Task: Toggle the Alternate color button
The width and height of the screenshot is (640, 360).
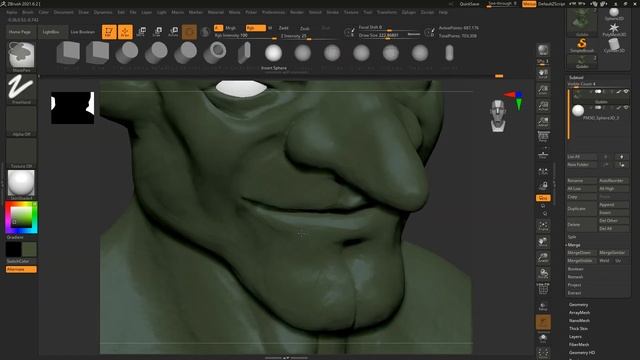Action: 21,269
